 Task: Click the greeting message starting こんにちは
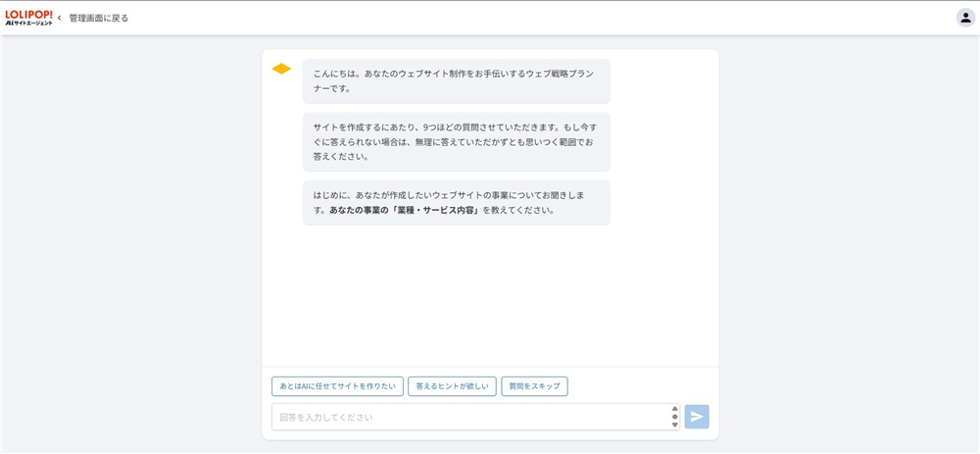457,81
